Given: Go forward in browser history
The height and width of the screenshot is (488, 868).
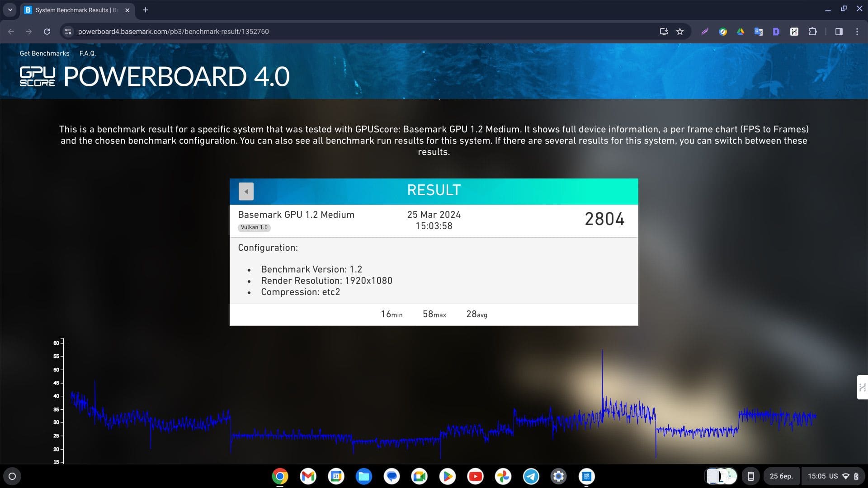Looking at the screenshot, I should [29, 32].
